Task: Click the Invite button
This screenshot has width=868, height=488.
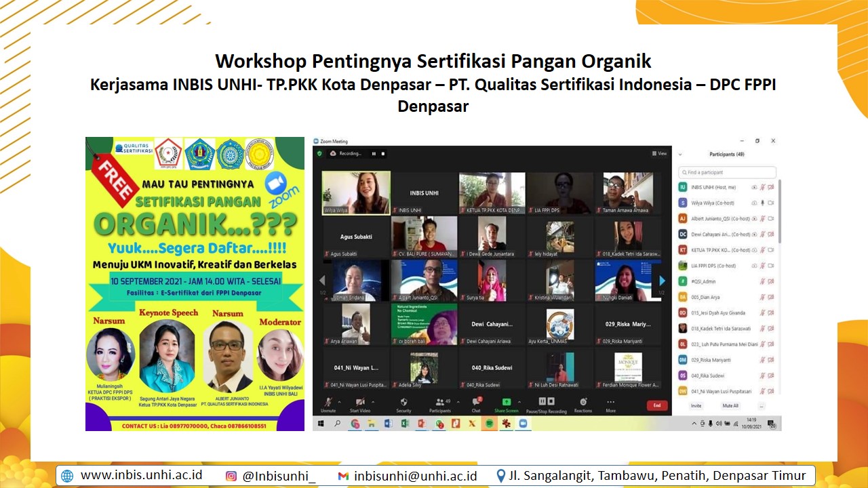Action: (x=696, y=406)
